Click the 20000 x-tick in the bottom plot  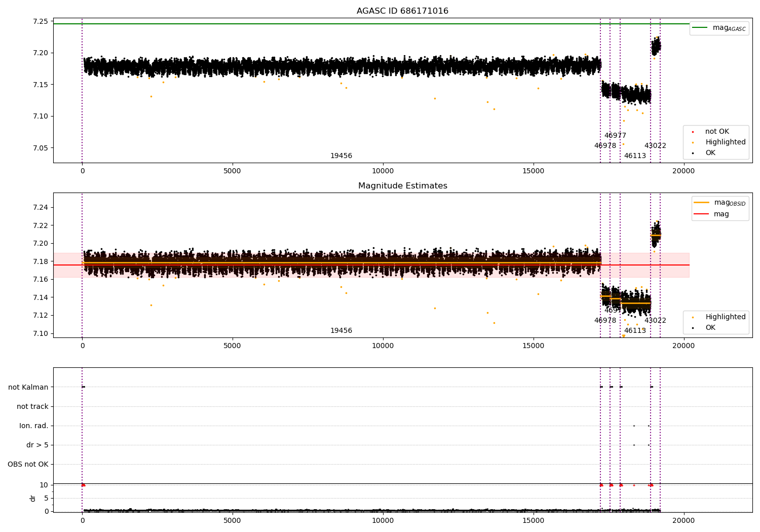[683, 520]
